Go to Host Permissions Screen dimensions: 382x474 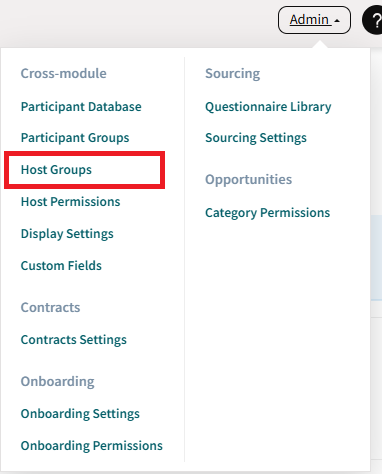click(x=70, y=202)
